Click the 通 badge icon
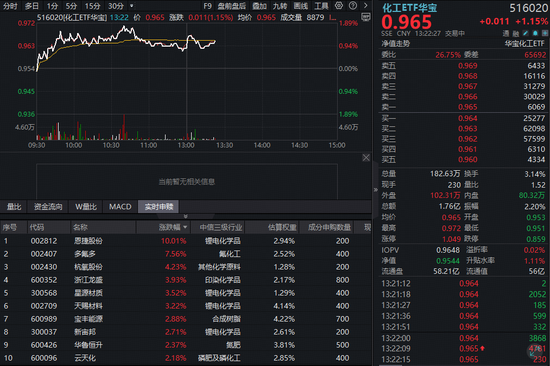The image size is (550, 366). [x=506, y=33]
